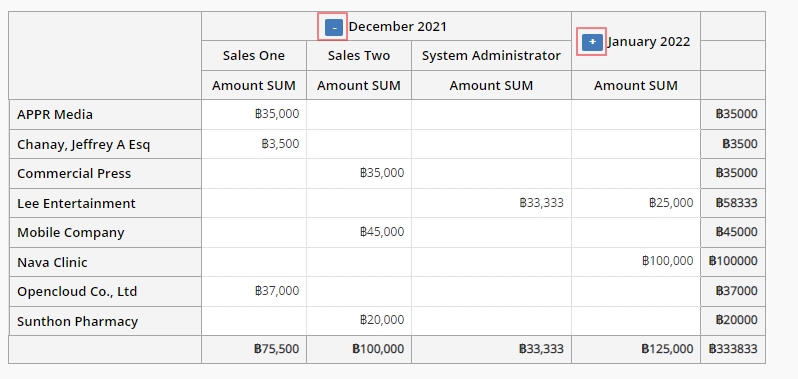Click Sales One column total ฿75,500
This screenshot has width=798, height=379.
(253, 349)
